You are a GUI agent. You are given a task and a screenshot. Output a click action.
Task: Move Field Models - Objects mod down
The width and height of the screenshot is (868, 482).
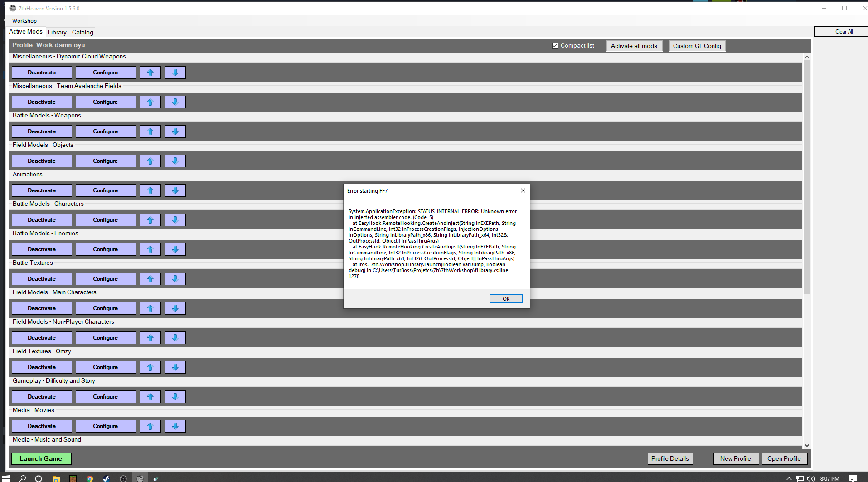pos(175,161)
